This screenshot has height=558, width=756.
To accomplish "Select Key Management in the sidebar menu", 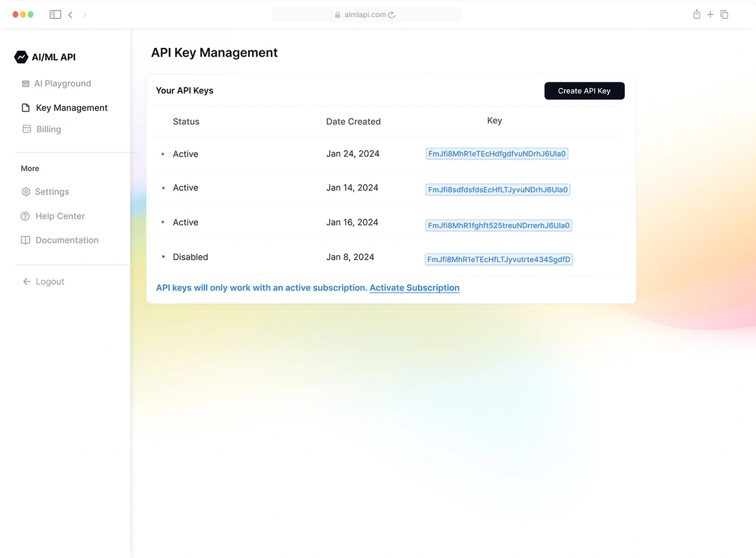I will click(x=71, y=108).
